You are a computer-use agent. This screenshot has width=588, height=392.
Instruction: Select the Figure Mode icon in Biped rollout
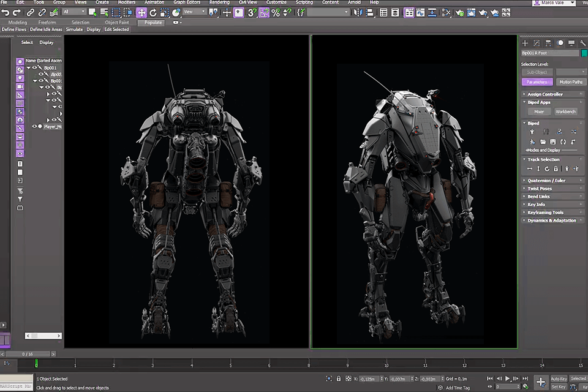(x=532, y=131)
